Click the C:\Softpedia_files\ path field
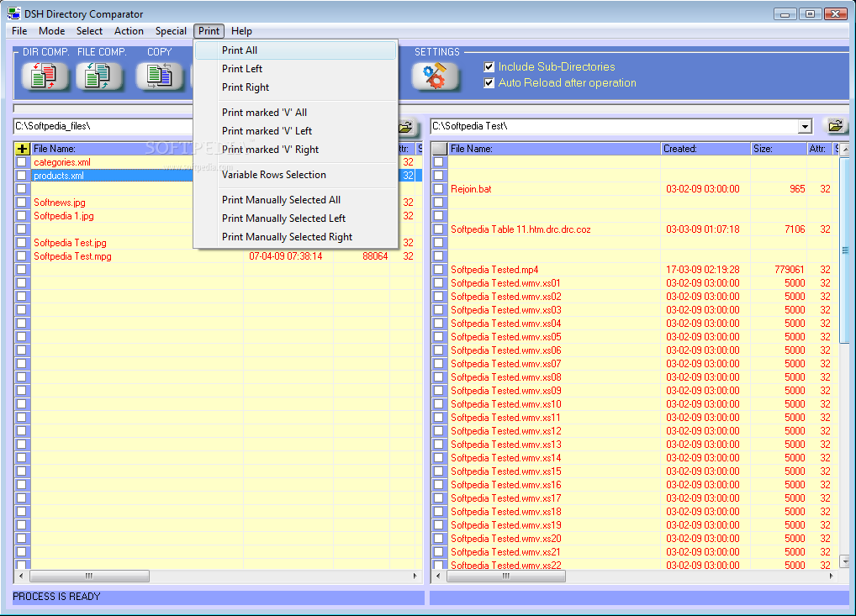This screenshot has width=856, height=616. (x=103, y=127)
